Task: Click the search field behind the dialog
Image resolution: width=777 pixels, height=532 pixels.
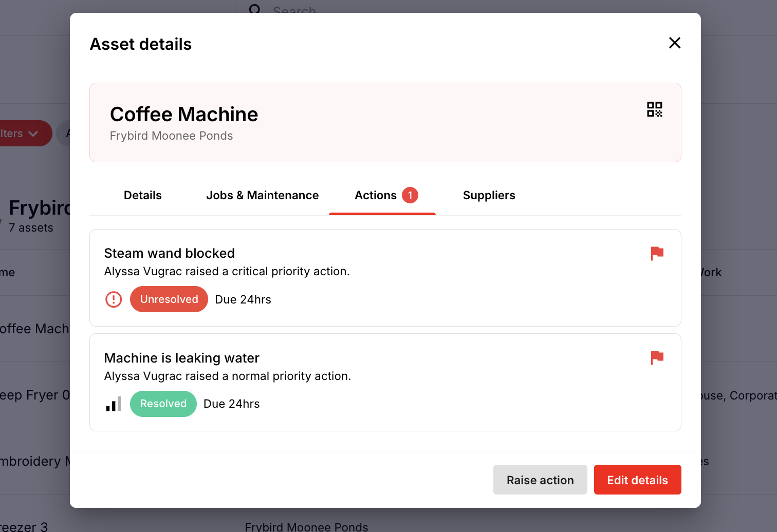Action: [382, 7]
